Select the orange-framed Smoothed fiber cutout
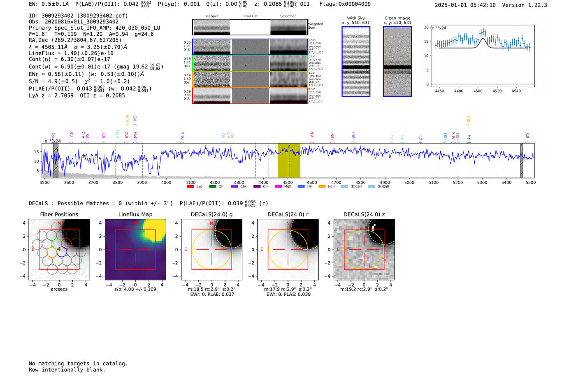Screen dimensions: 576x392 [289, 79]
